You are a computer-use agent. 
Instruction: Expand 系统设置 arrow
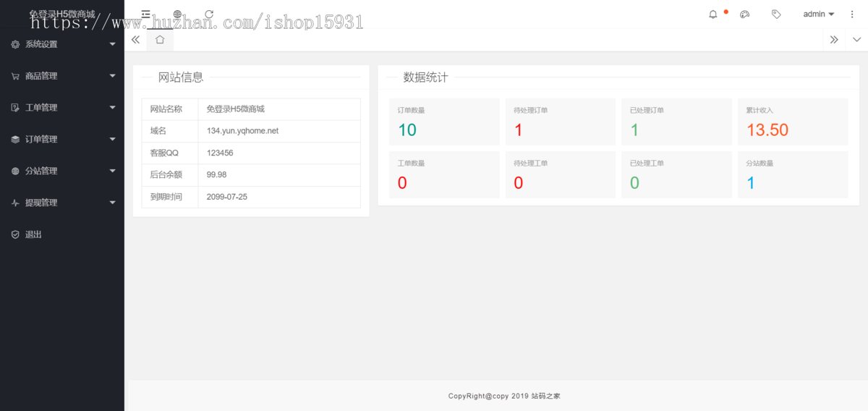[x=112, y=44]
